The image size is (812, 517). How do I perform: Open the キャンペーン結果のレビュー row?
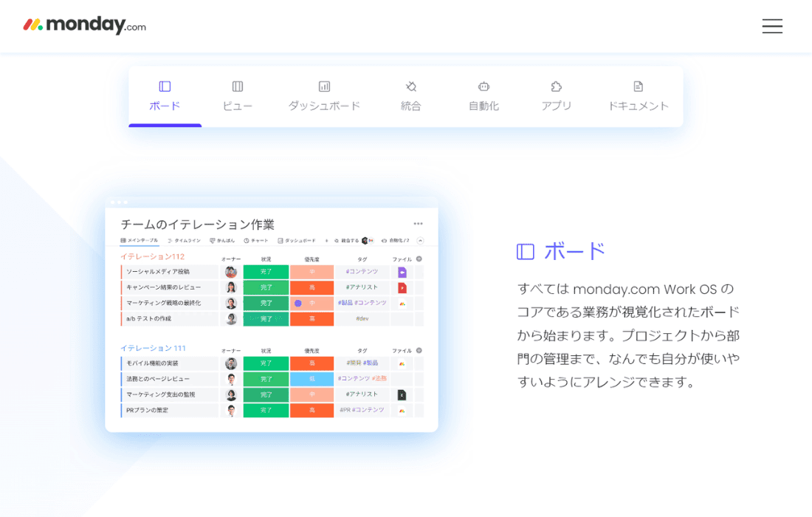169,287
